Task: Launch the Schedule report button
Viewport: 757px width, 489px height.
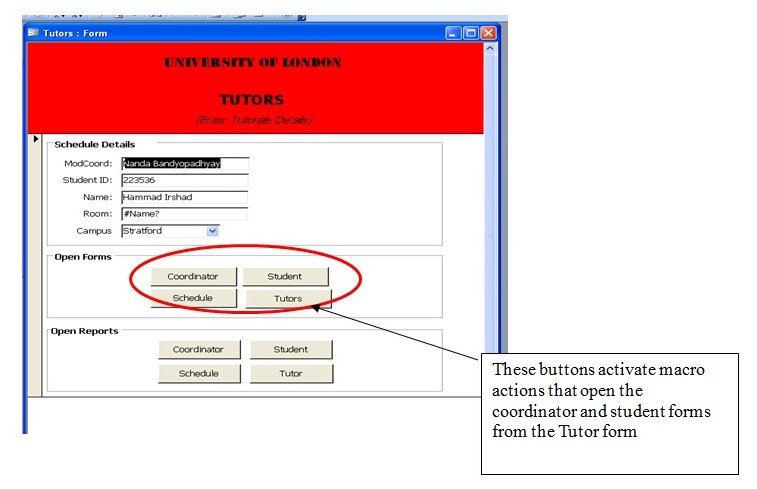Action: [x=199, y=373]
